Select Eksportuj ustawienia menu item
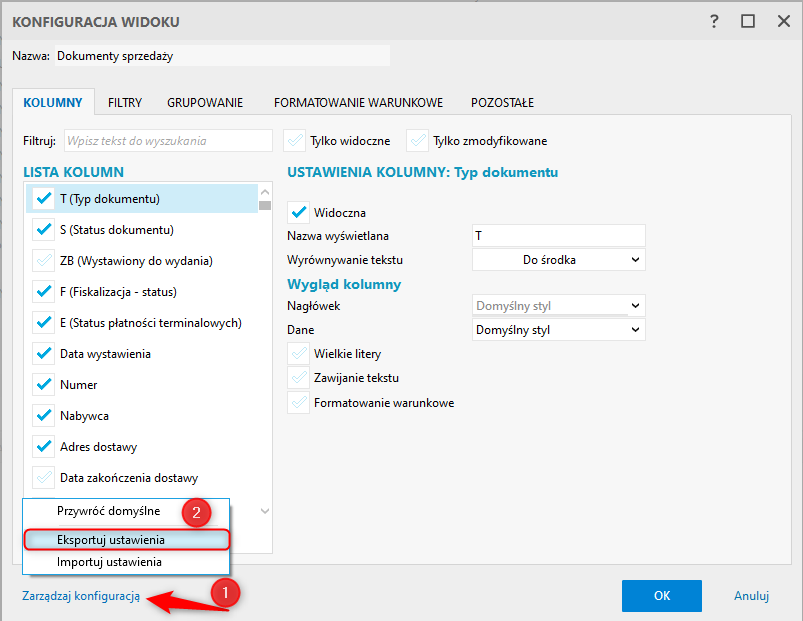 click(x=111, y=539)
